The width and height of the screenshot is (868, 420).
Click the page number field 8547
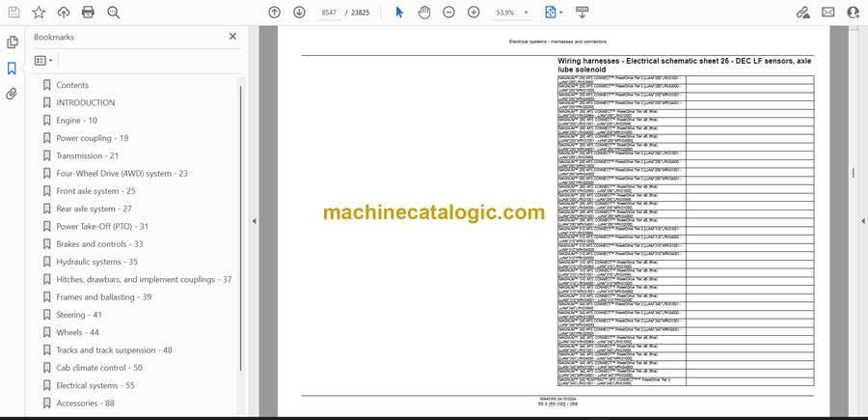329,13
